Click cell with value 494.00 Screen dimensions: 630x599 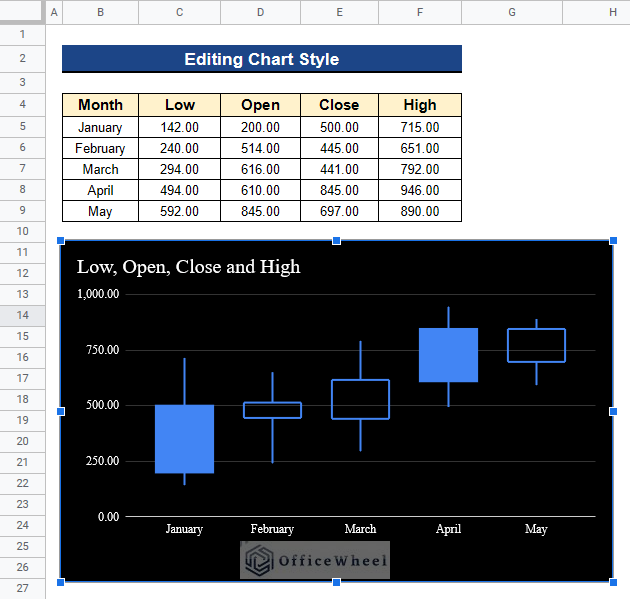pyautogui.click(x=180, y=190)
